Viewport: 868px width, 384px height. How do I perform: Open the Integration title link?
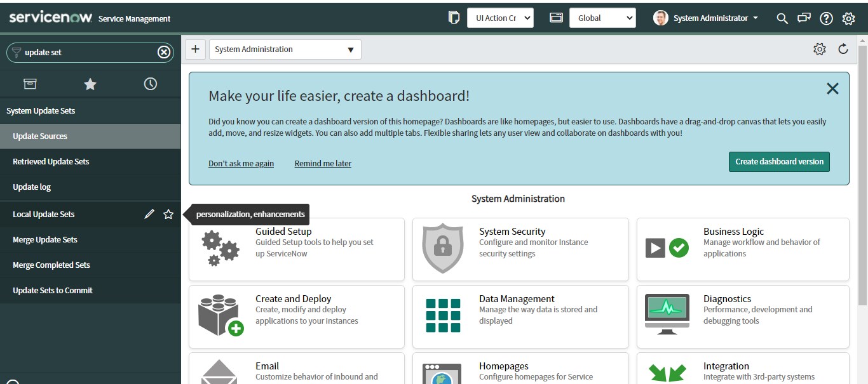pos(726,366)
